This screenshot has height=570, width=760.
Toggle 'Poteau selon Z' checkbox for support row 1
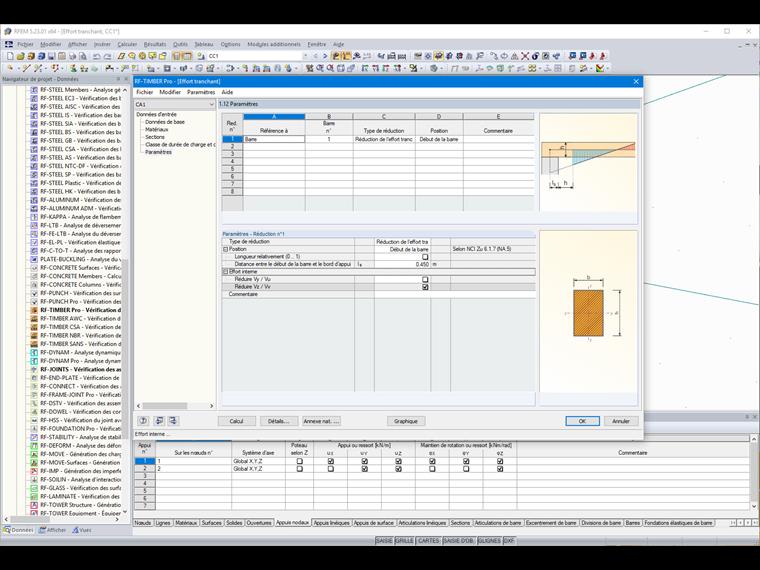(300, 461)
